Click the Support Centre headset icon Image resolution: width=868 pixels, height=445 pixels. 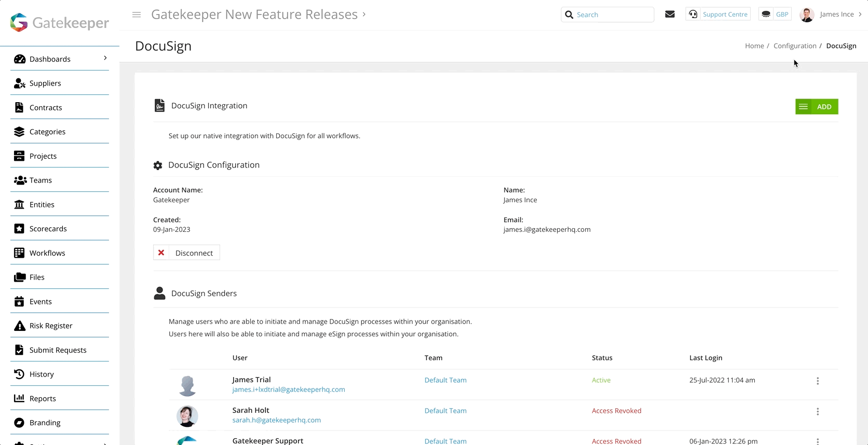click(693, 15)
